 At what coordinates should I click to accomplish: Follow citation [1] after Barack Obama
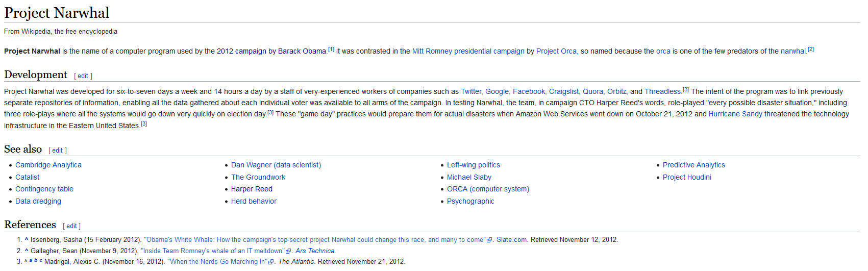click(331, 50)
